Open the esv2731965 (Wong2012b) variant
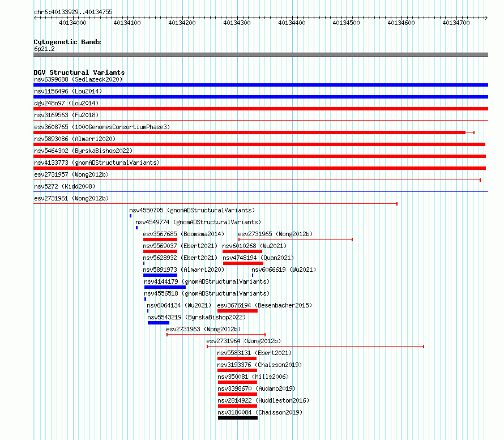This screenshot has height=440, width=504. [x=275, y=234]
